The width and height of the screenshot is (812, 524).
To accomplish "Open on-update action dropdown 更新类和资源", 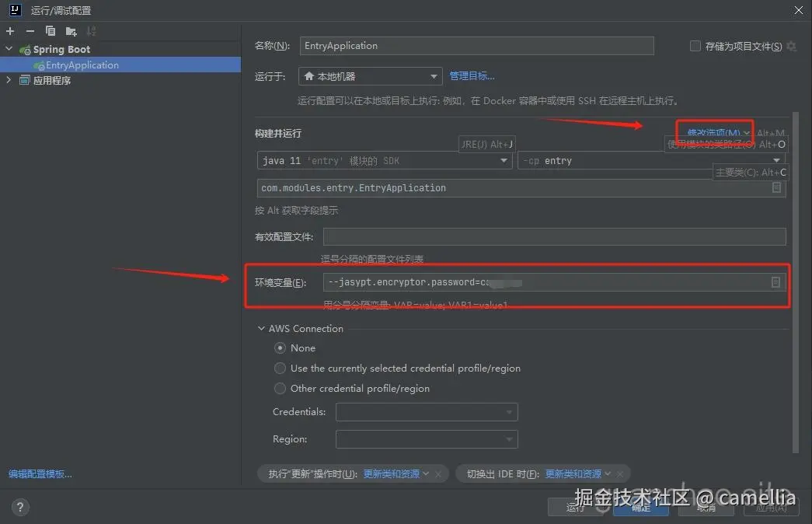I will (396, 473).
